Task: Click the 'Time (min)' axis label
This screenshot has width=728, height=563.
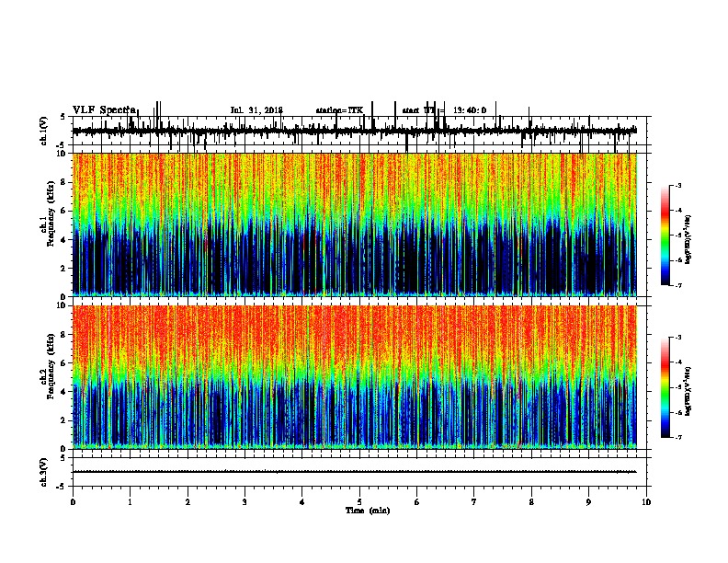Action: click(x=368, y=511)
